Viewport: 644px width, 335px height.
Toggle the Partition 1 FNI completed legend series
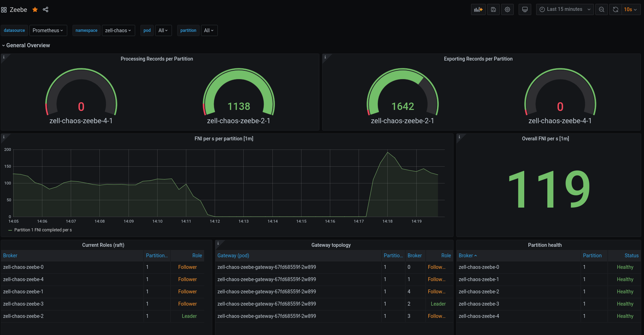(43, 230)
